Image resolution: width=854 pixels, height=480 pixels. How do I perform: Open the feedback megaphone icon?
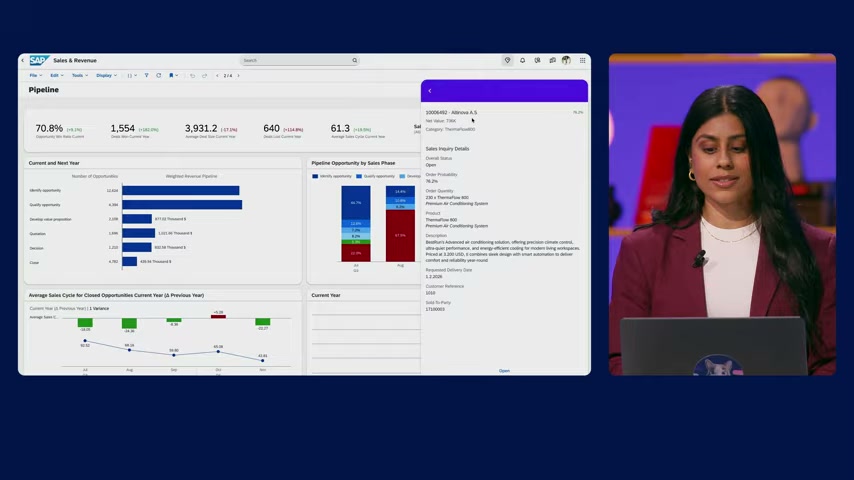552,60
